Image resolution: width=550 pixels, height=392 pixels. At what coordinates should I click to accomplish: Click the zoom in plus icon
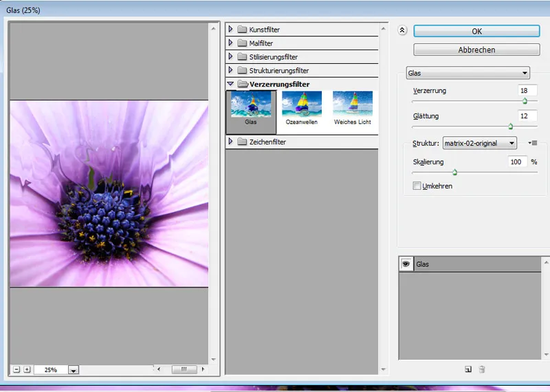pos(27,369)
